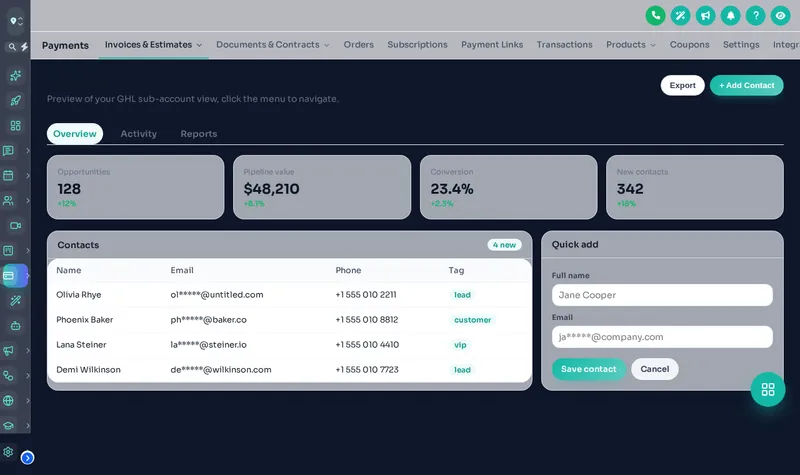
Task: Select the highlighted payments card icon in sidebar
Action: coord(8,276)
